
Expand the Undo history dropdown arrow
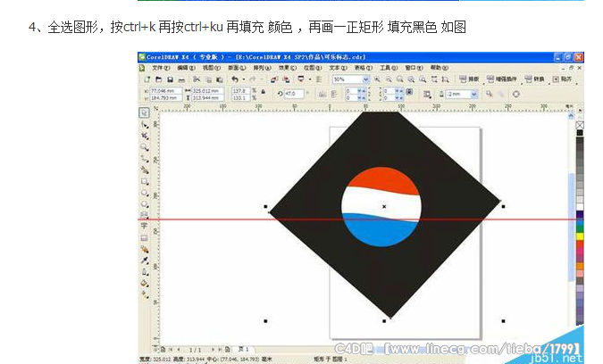pos(243,79)
